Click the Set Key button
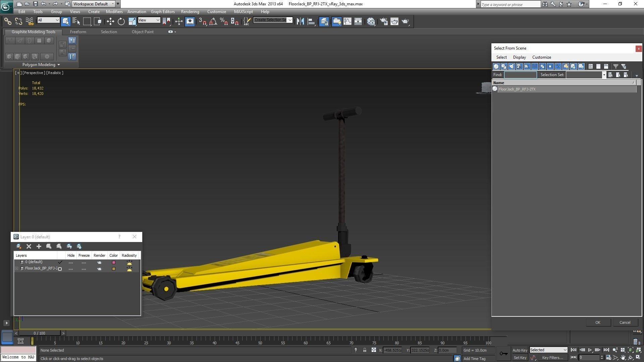Image resolution: width=644 pixels, height=362 pixels. (520, 358)
